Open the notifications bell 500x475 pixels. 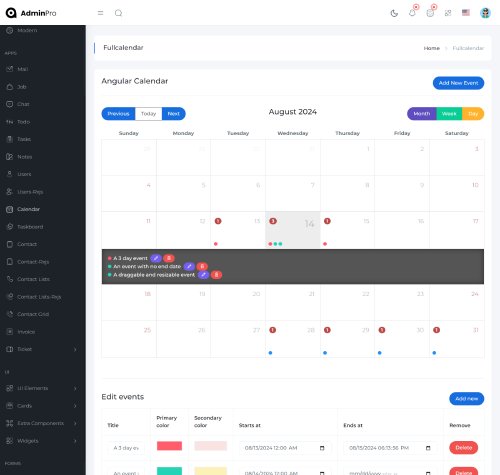(412, 13)
